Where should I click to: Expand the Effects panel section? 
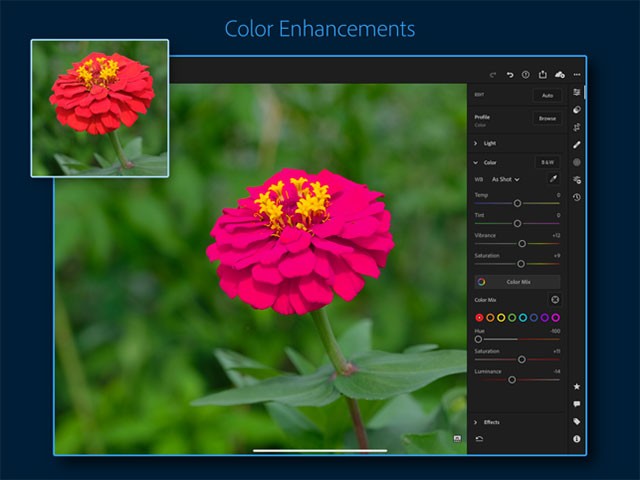(x=476, y=422)
